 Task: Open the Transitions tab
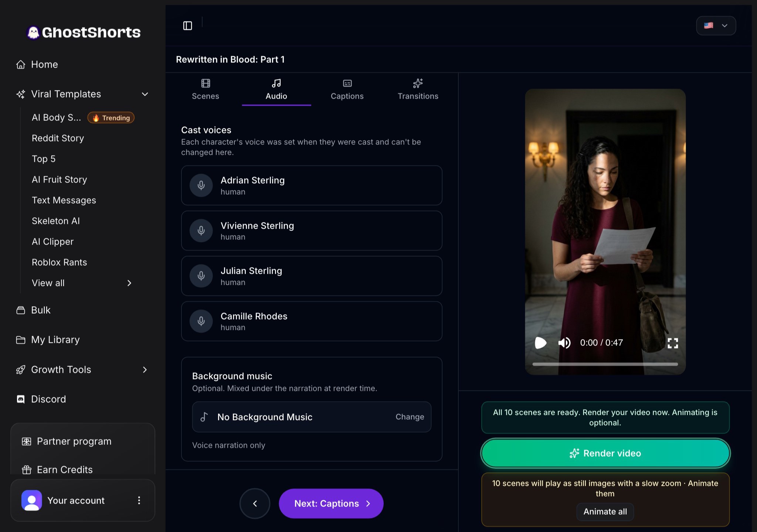(x=418, y=89)
